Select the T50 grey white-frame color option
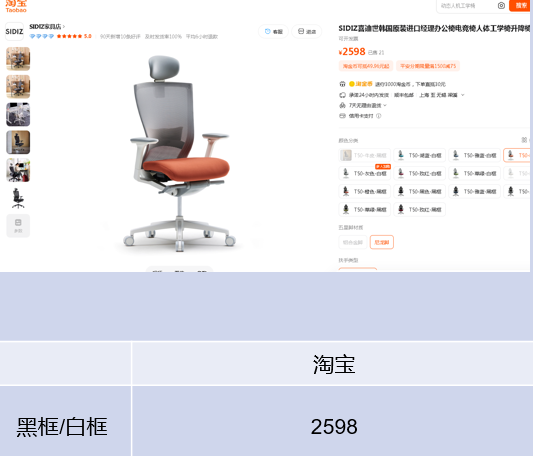 click(365, 173)
